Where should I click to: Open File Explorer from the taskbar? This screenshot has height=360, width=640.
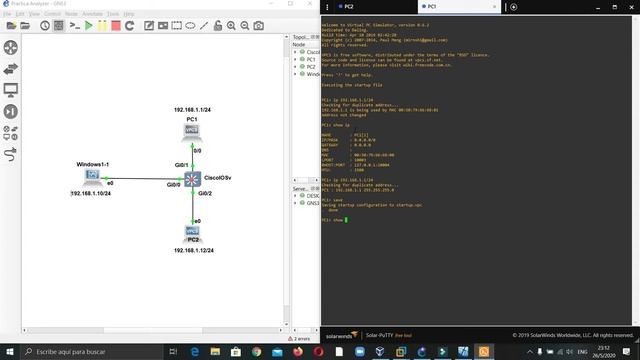[x=215, y=351]
